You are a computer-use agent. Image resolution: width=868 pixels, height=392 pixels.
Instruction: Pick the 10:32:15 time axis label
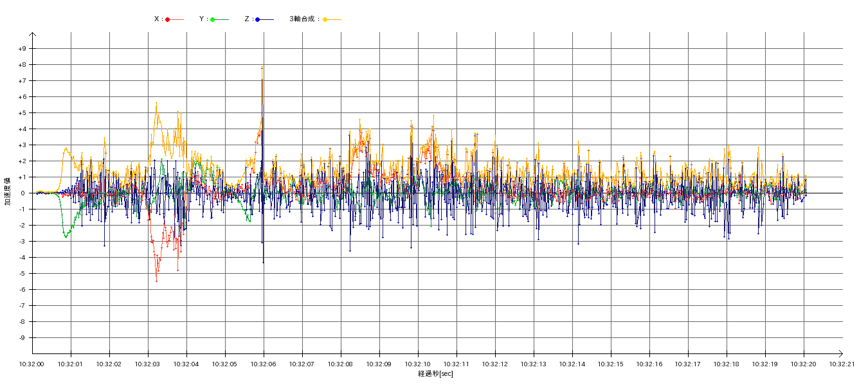(x=610, y=364)
